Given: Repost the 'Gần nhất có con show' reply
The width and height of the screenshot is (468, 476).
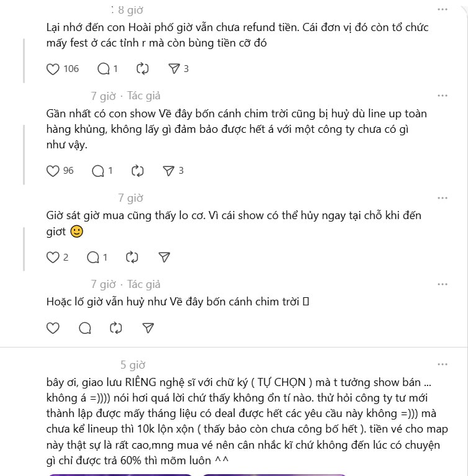Looking at the screenshot, I should [x=138, y=171].
